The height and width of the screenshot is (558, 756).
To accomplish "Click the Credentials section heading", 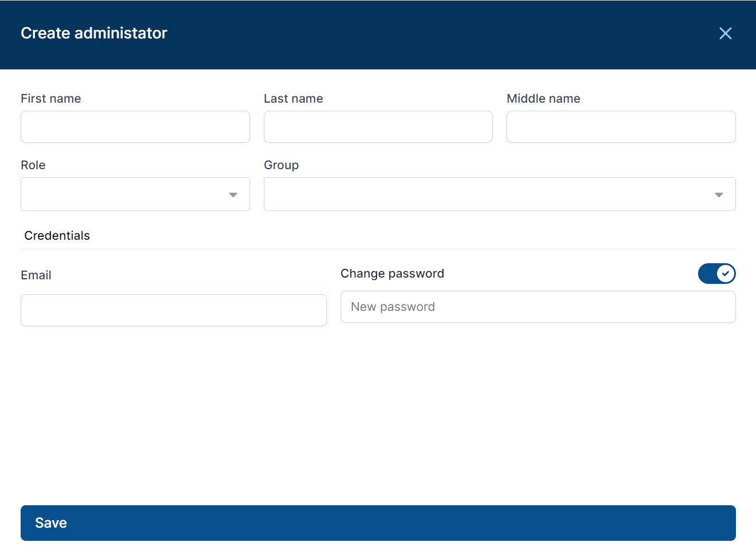I will point(57,236).
